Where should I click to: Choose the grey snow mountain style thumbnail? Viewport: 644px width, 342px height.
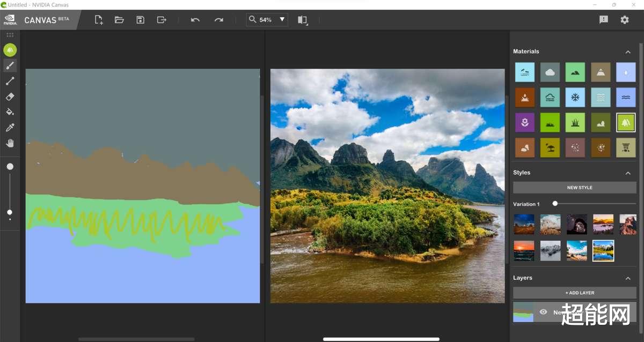(x=551, y=250)
